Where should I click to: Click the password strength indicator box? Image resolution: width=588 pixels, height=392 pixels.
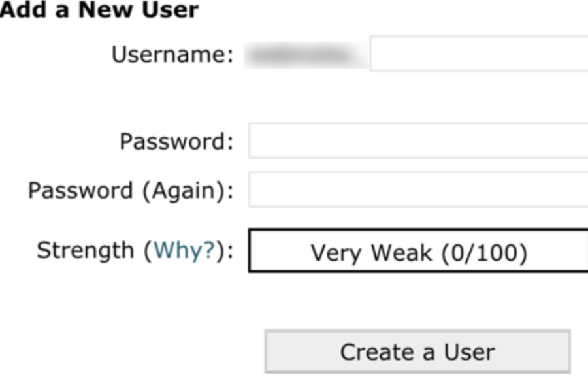click(418, 252)
